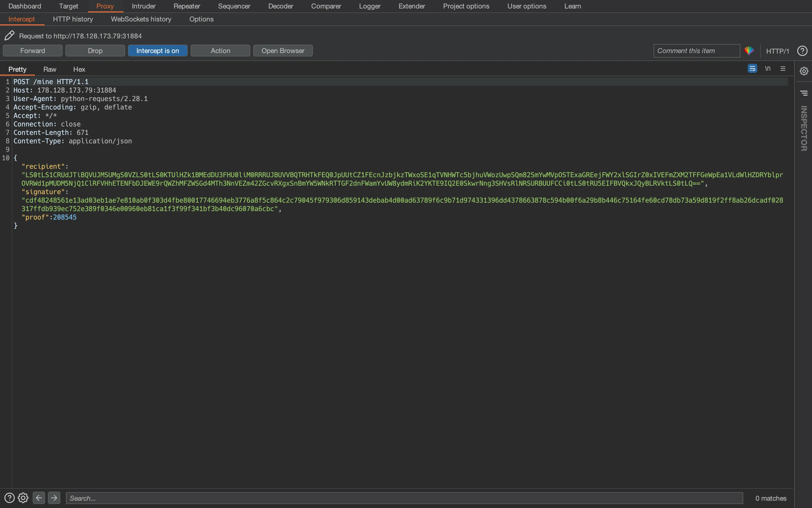Click the Content-Type application/json line

[72, 141]
